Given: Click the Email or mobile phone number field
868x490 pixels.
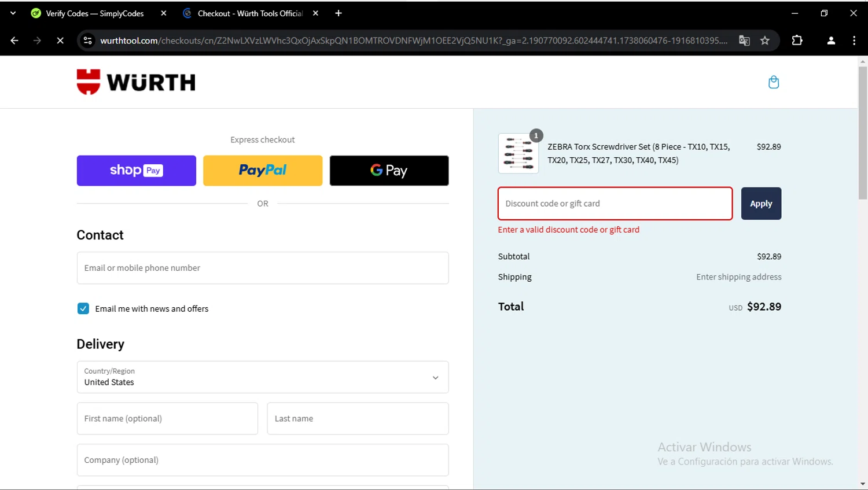Looking at the screenshot, I should [x=263, y=268].
